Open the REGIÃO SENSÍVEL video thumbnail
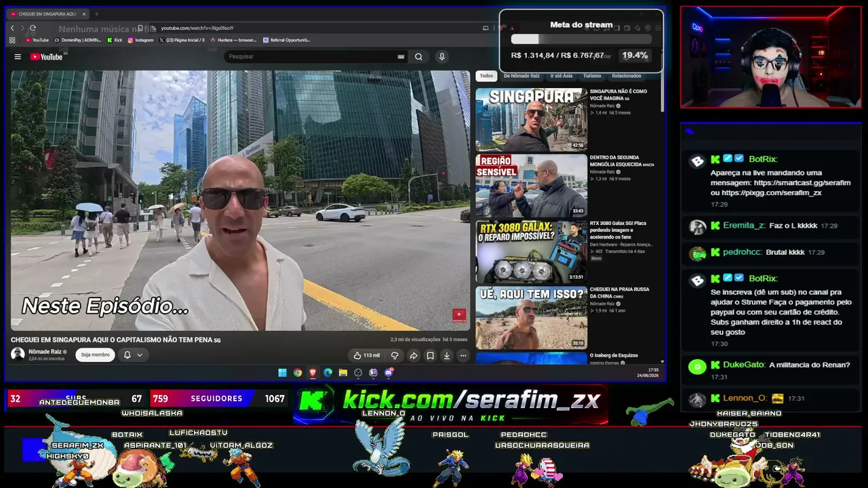868x488 pixels. tap(531, 186)
